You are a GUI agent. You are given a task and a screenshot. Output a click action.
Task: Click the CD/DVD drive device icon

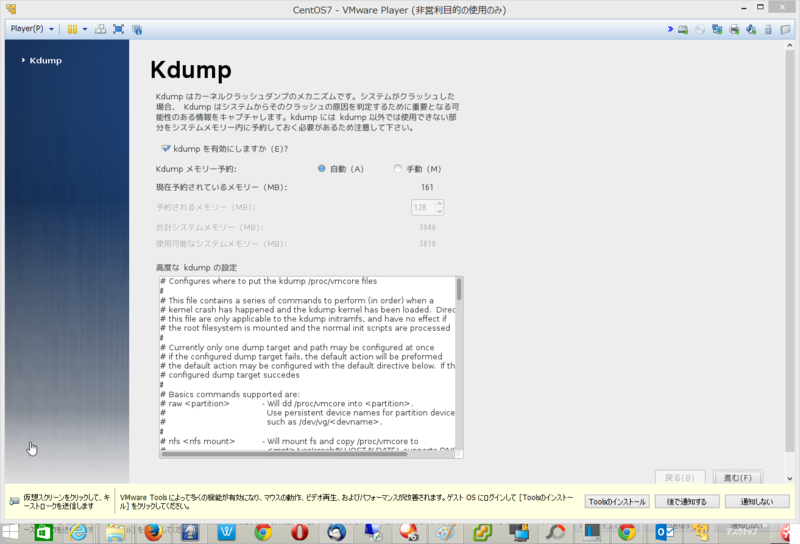pos(700,30)
